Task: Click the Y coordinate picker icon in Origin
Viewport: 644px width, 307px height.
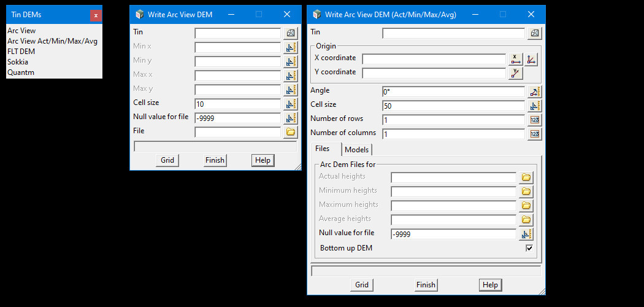Action: 515,73
